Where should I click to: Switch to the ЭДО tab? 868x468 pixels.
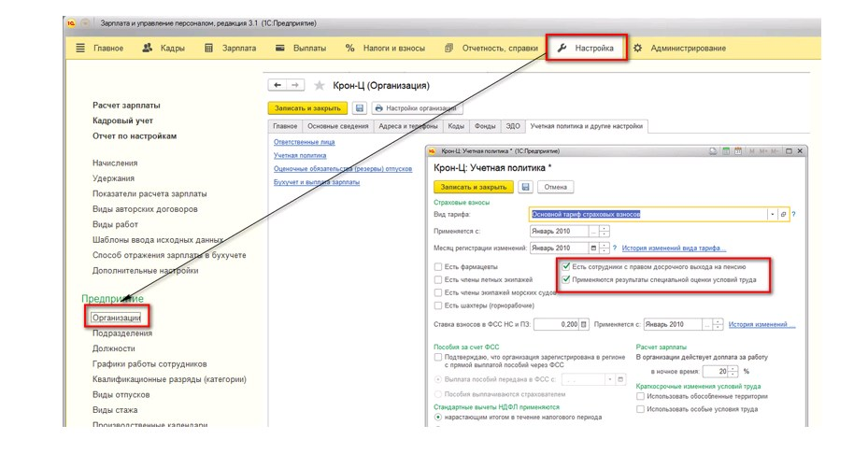click(x=513, y=126)
